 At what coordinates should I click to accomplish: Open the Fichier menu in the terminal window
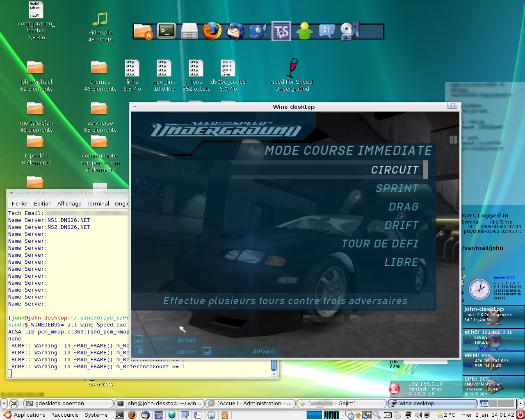pos(20,203)
